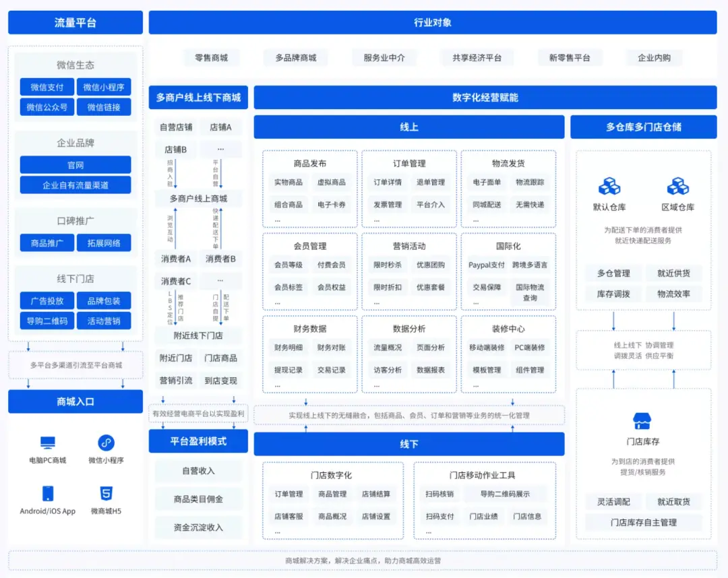
Task: Click Paypal支付 in 国际化 panel
Action: pyautogui.click(x=486, y=265)
